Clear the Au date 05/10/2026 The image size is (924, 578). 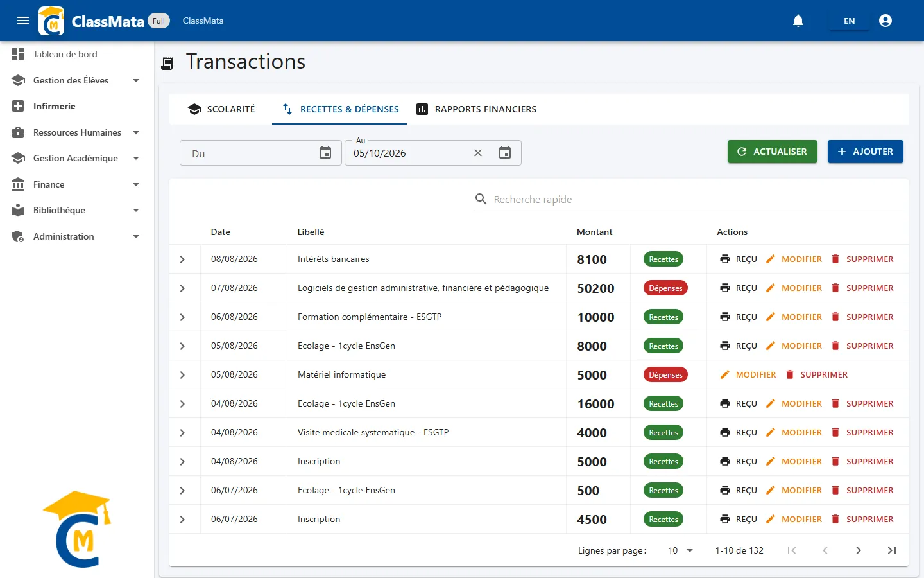tap(478, 153)
